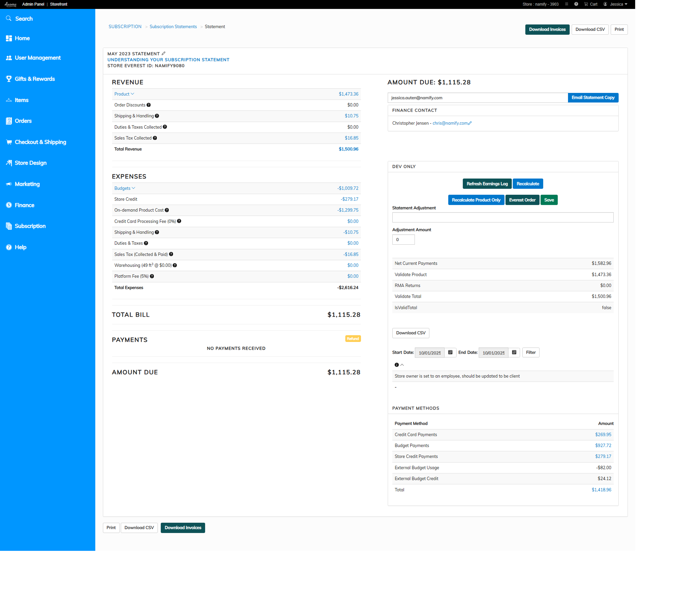Click the pencil icon beside May 2023 Statement
Image resolution: width=700 pixels, height=612 pixels.
coord(164,54)
